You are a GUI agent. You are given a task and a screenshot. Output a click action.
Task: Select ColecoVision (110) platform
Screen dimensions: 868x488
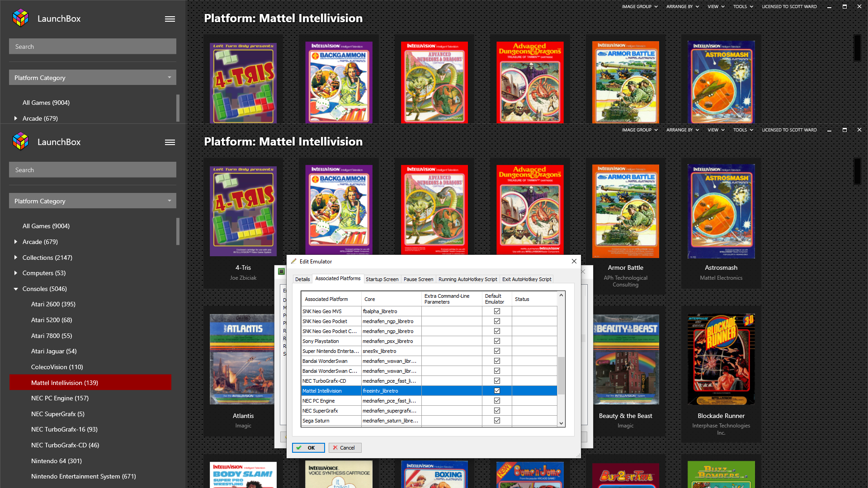pos(57,367)
